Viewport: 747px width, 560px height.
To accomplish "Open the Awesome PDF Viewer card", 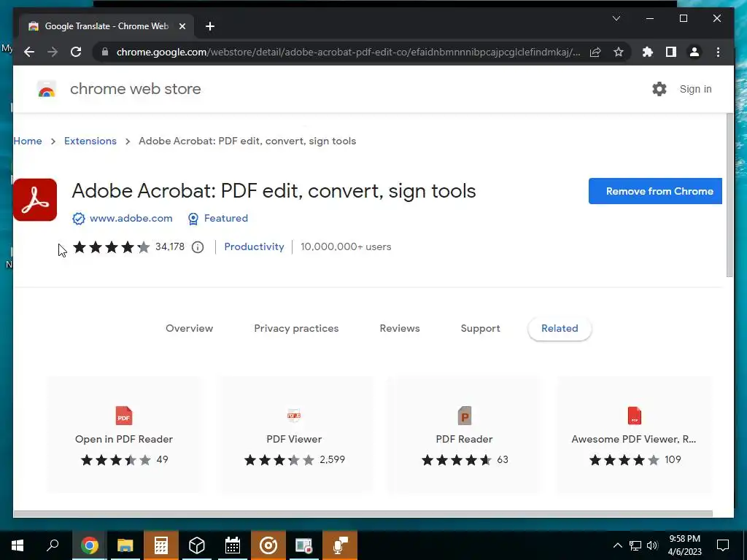I will click(634, 435).
